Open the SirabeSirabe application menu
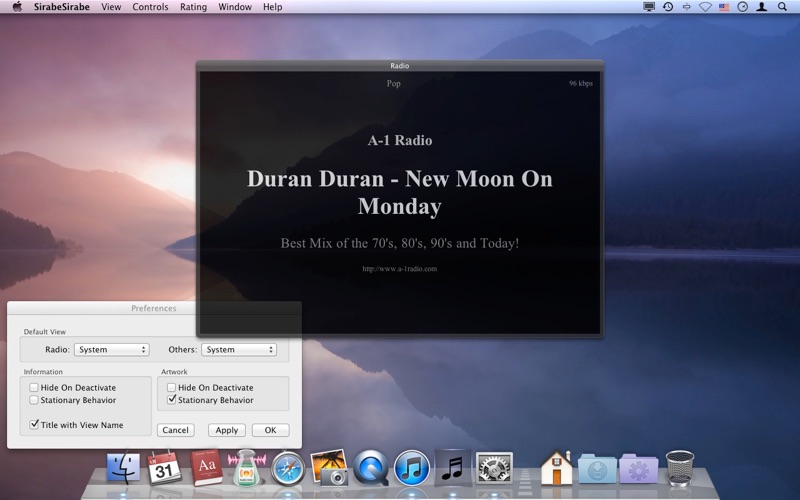 click(x=62, y=7)
